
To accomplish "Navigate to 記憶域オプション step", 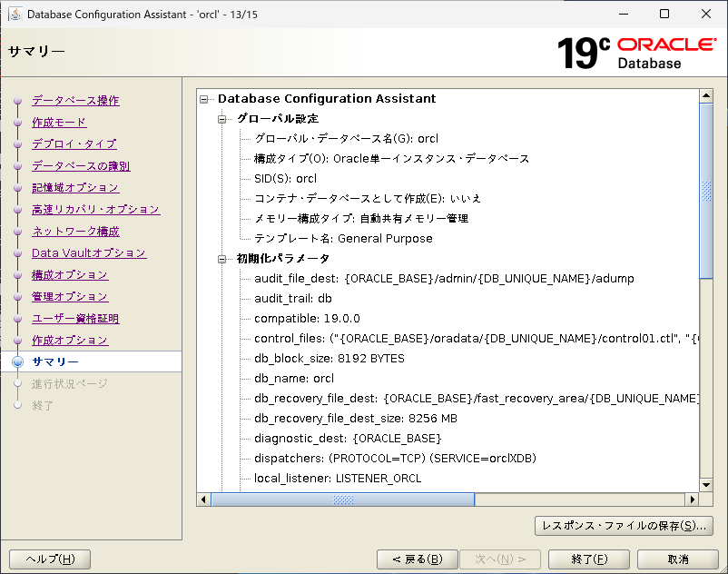I will (x=75, y=188).
